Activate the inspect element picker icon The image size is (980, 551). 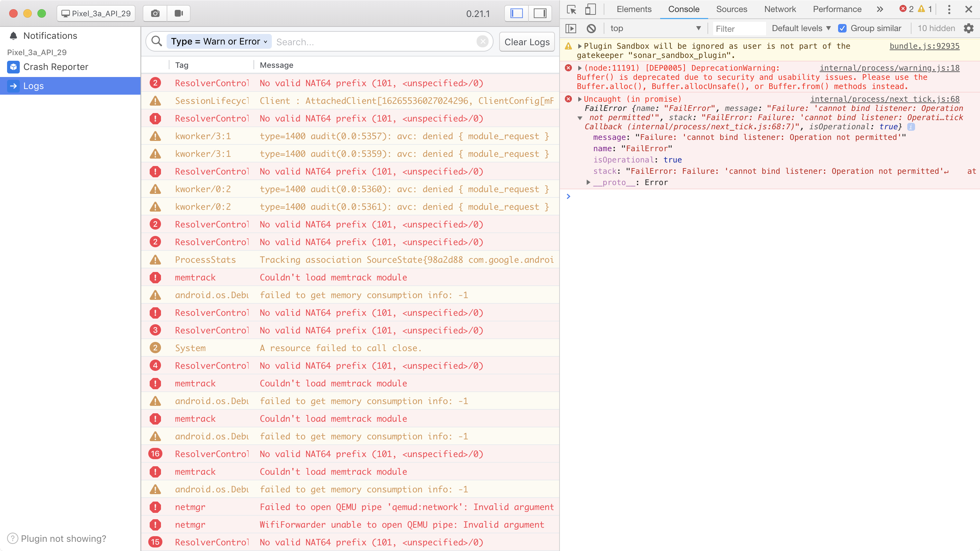point(572,9)
